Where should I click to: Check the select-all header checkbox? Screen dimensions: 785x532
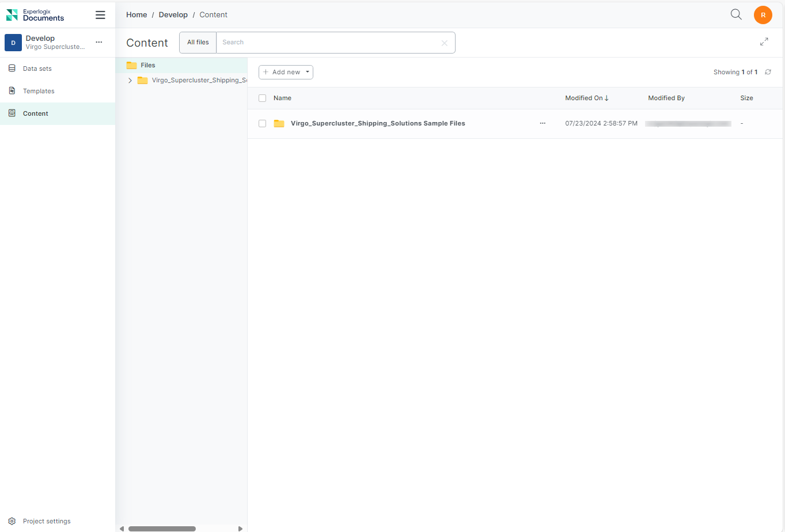[x=263, y=98]
